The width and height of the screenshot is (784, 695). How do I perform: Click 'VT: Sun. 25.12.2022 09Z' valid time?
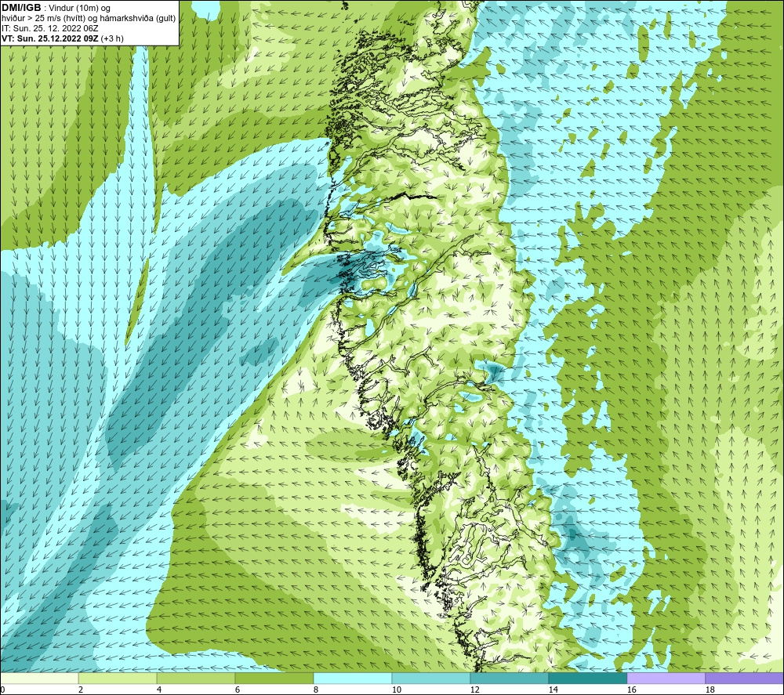tap(50, 38)
